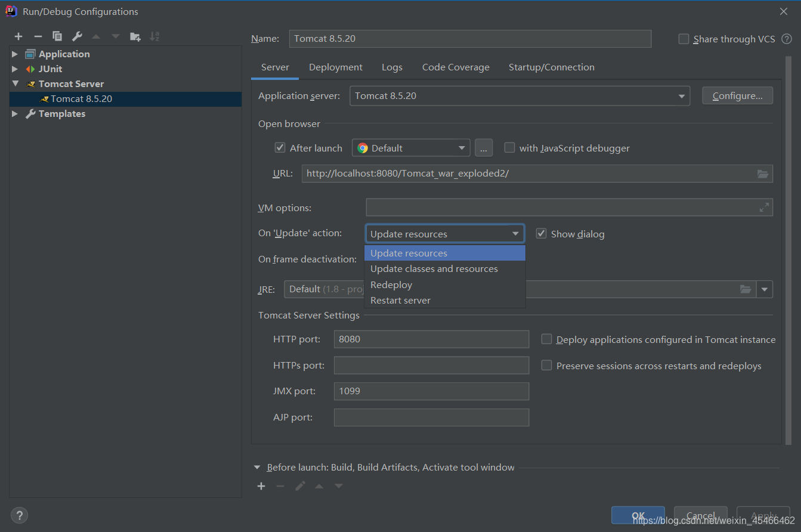Add before launch task plus icon
Image resolution: width=801 pixels, height=532 pixels.
(x=261, y=486)
